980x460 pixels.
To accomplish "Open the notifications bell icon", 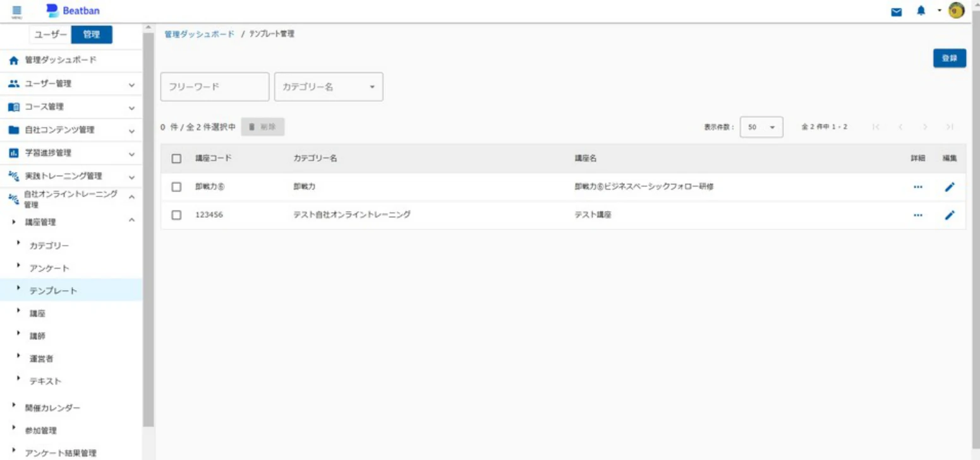I will [921, 11].
